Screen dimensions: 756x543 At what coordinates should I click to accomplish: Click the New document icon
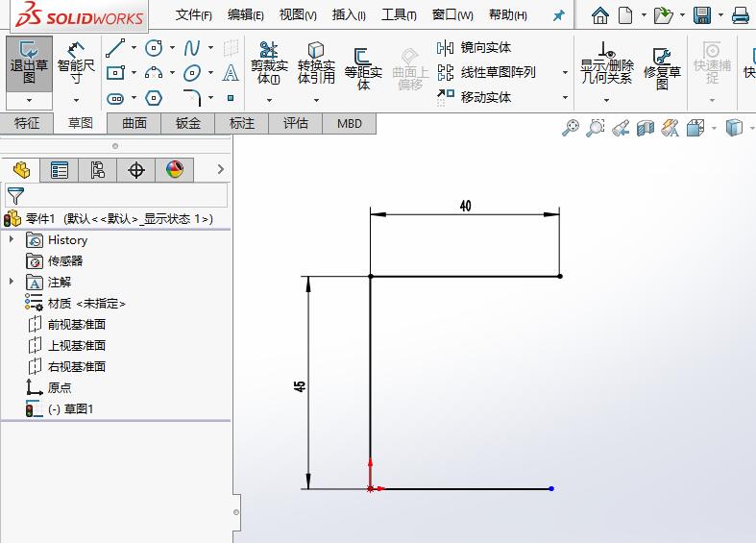click(625, 15)
